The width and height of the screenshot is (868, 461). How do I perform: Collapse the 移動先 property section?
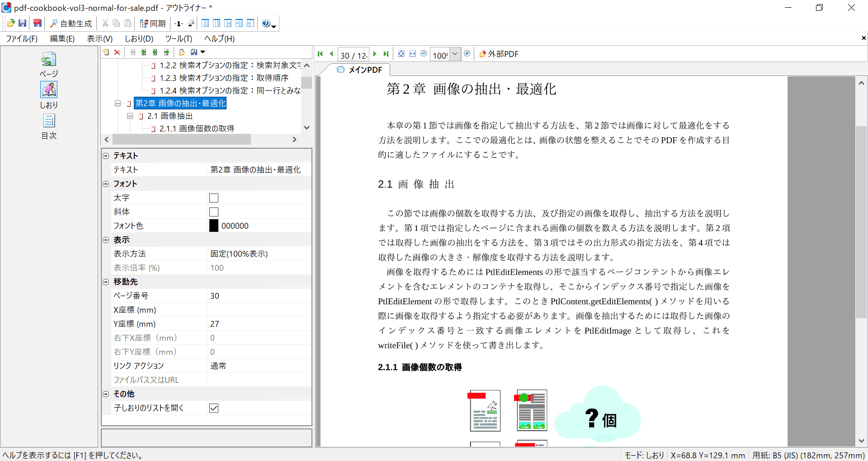click(x=106, y=282)
